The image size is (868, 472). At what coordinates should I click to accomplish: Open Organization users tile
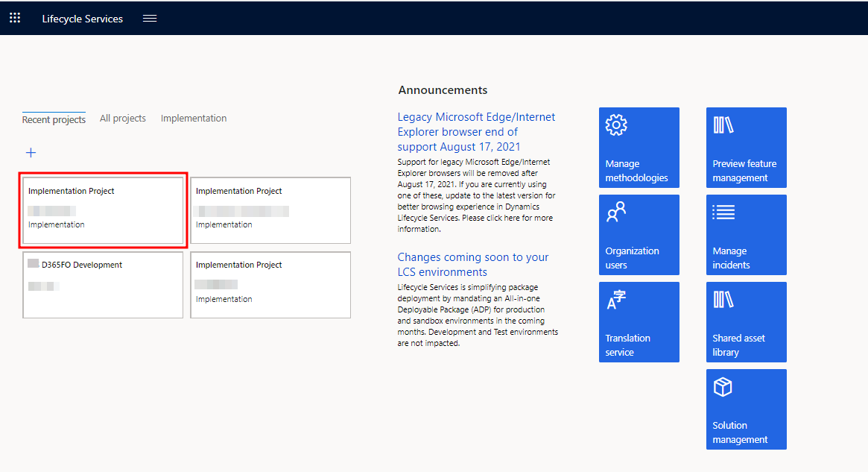pyautogui.click(x=639, y=235)
